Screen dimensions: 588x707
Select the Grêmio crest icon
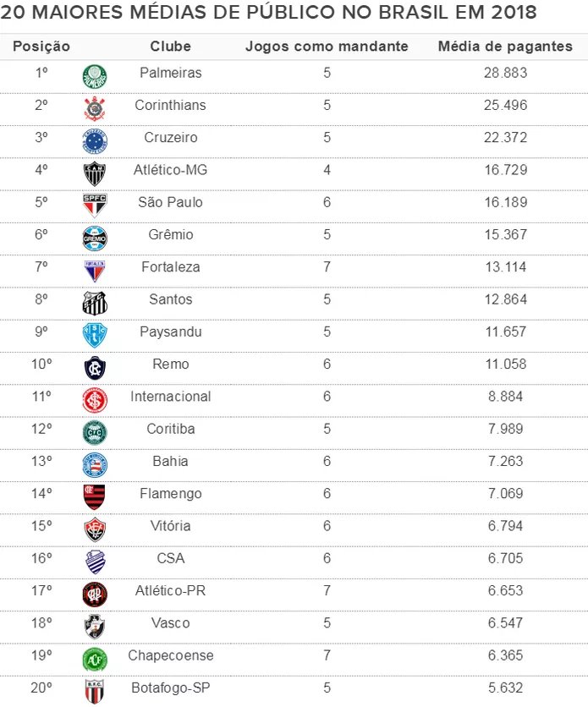95,238
